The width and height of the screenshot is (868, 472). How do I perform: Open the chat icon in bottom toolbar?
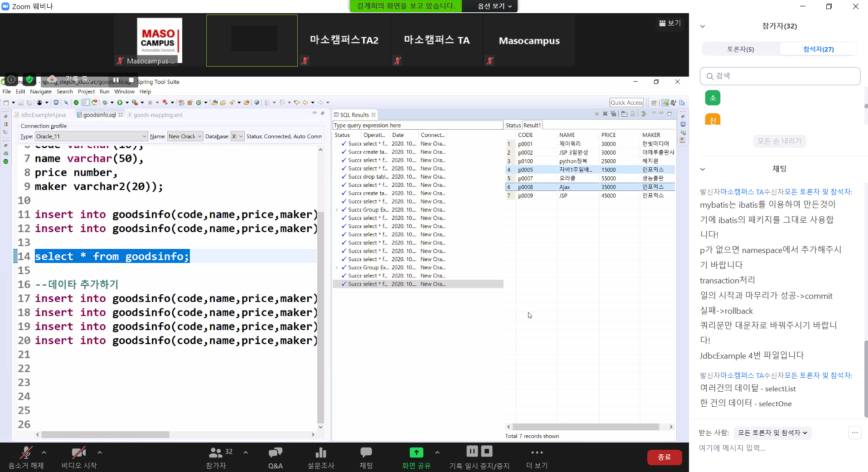click(x=366, y=453)
